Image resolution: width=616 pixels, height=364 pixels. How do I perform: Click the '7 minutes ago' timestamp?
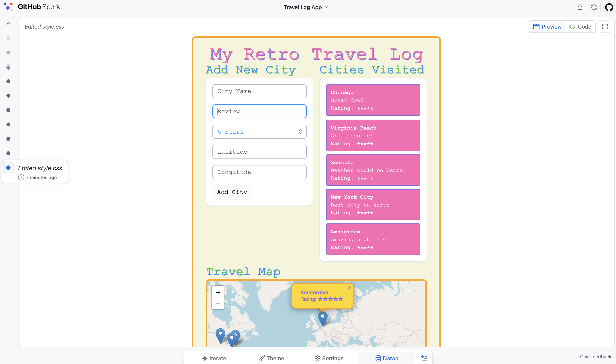[x=41, y=177]
